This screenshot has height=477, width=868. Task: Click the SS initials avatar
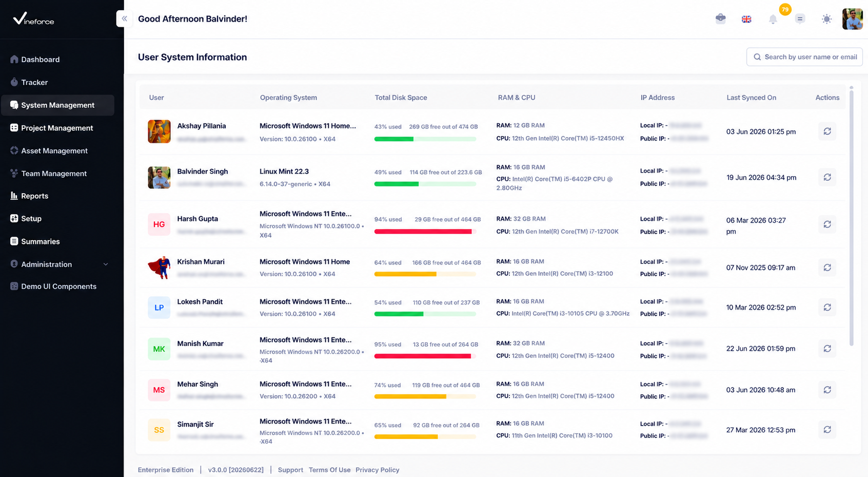[159, 430]
